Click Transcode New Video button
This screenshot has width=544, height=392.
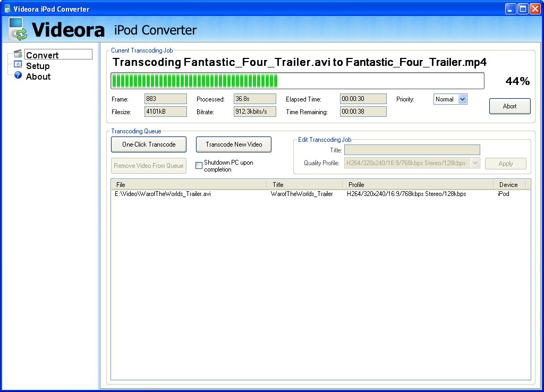[x=234, y=144]
